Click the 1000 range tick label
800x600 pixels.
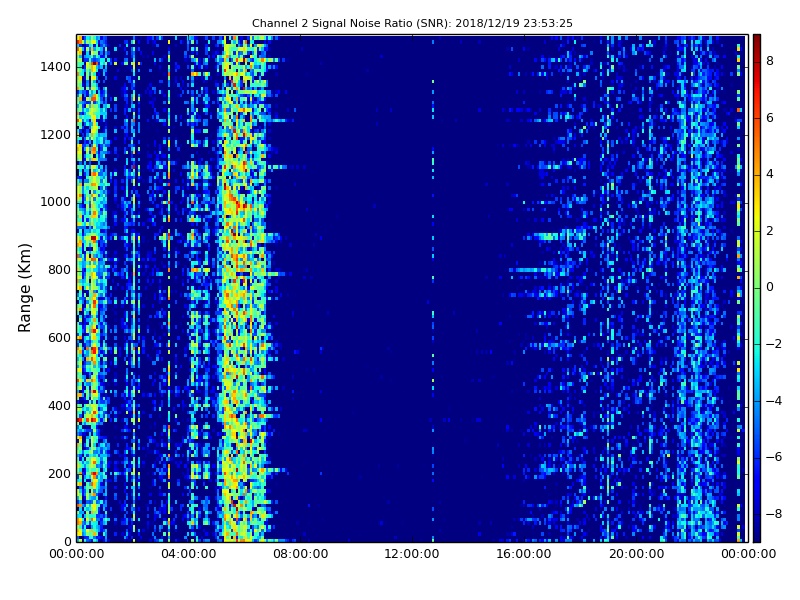56,202
